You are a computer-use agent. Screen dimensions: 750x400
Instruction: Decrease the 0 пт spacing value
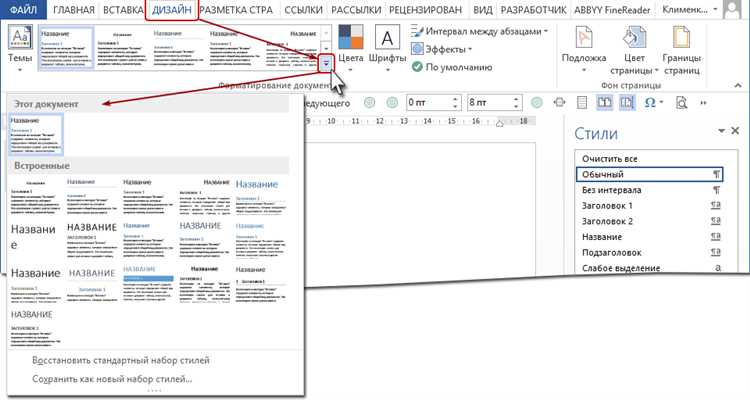(455, 106)
